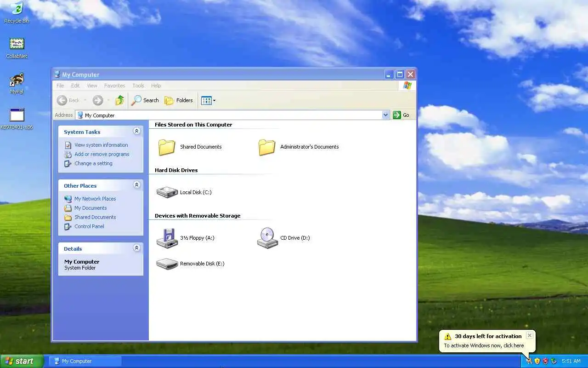Open the Help menu
Screen dimensions: 588x368
(156, 86)
